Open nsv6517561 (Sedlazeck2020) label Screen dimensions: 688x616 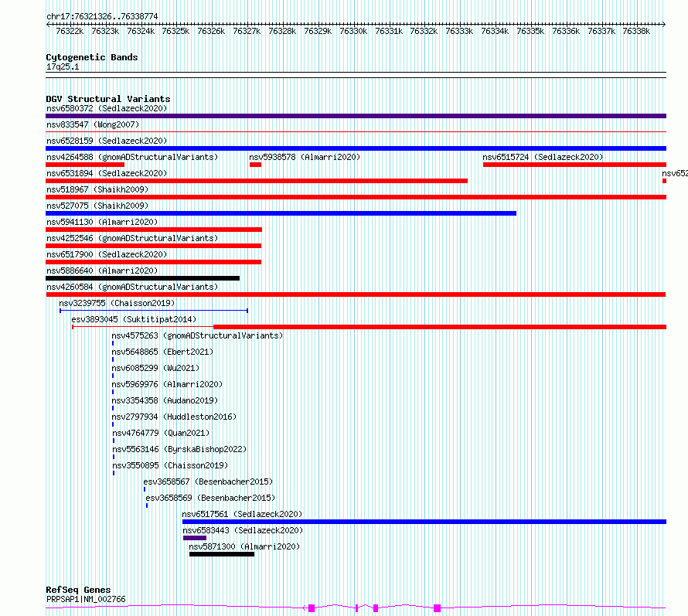[x=242, y=514]
